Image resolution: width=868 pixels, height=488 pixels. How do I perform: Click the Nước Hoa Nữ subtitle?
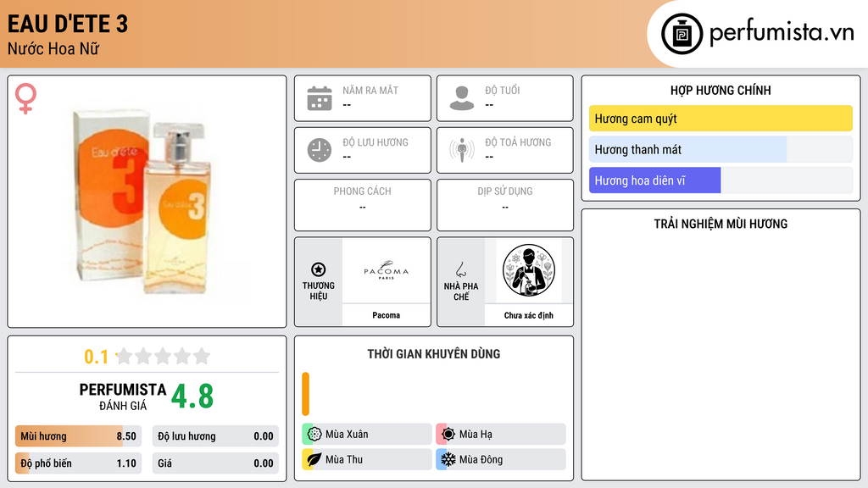[53, 48]
